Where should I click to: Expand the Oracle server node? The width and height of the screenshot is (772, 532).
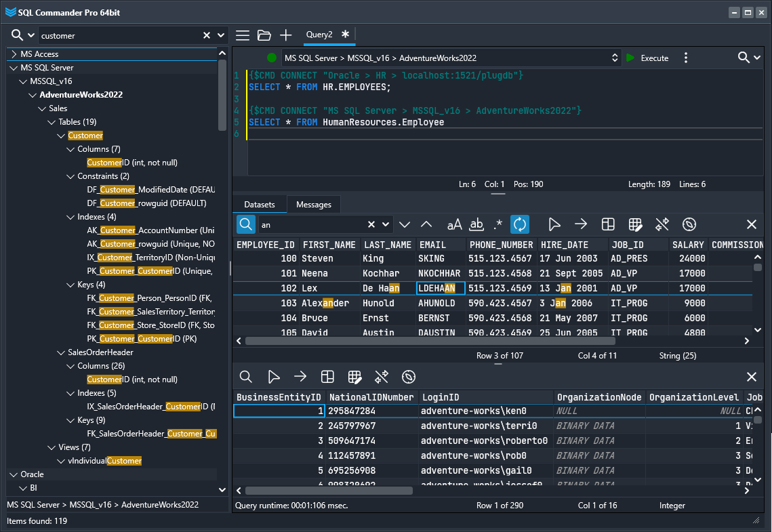tap(13, 474)
